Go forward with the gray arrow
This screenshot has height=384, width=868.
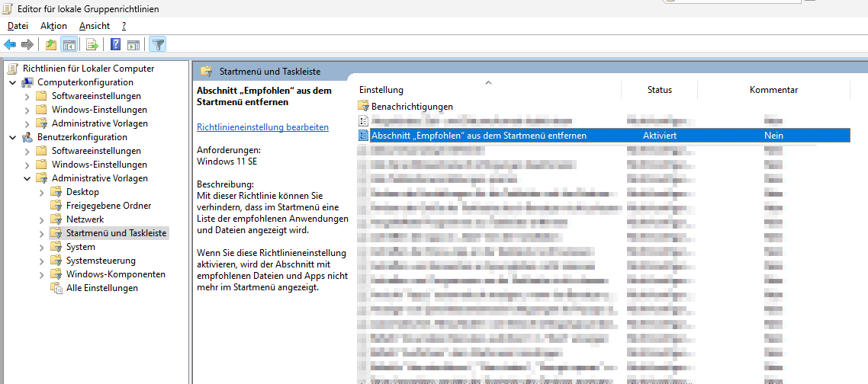point(27,44)
